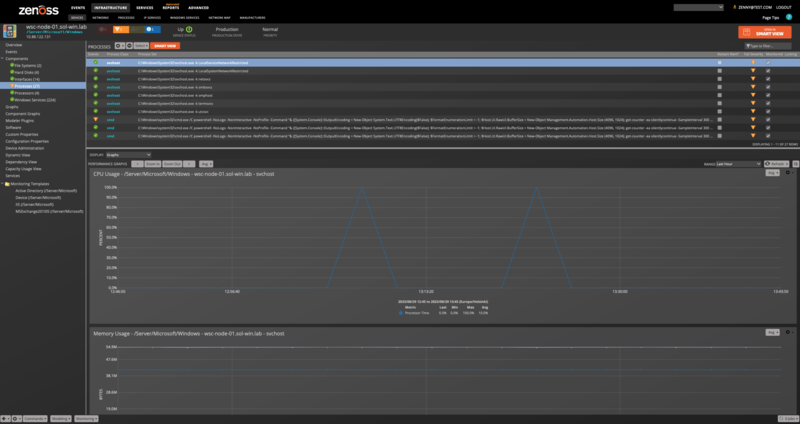Toggle the Monitored checkbox for the termsvcs row
Screen dimensions: 800x424
(768, 104)
